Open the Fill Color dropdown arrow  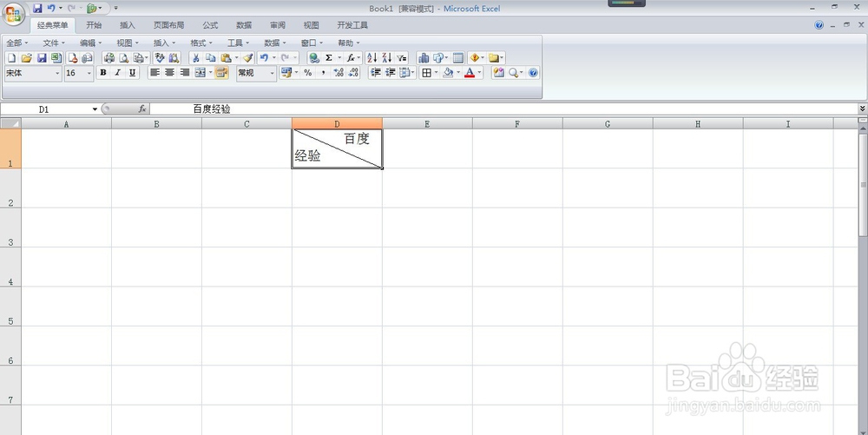458,73
